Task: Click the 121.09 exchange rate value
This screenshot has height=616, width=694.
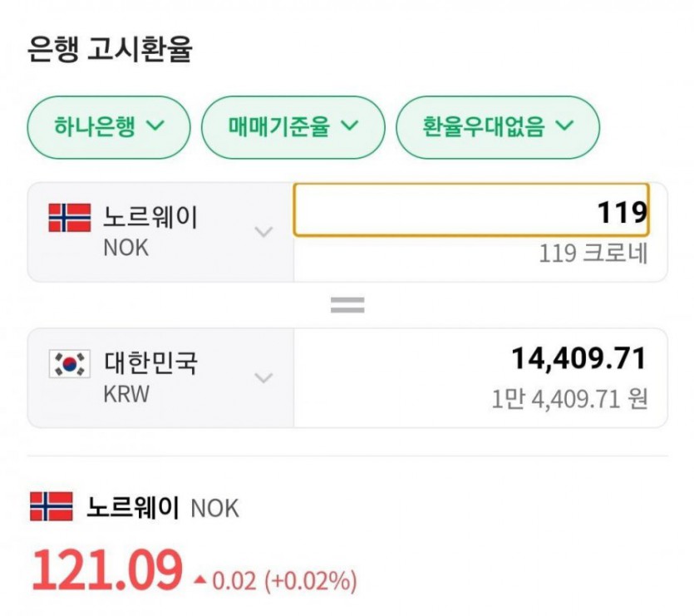Action: [106, 571]
